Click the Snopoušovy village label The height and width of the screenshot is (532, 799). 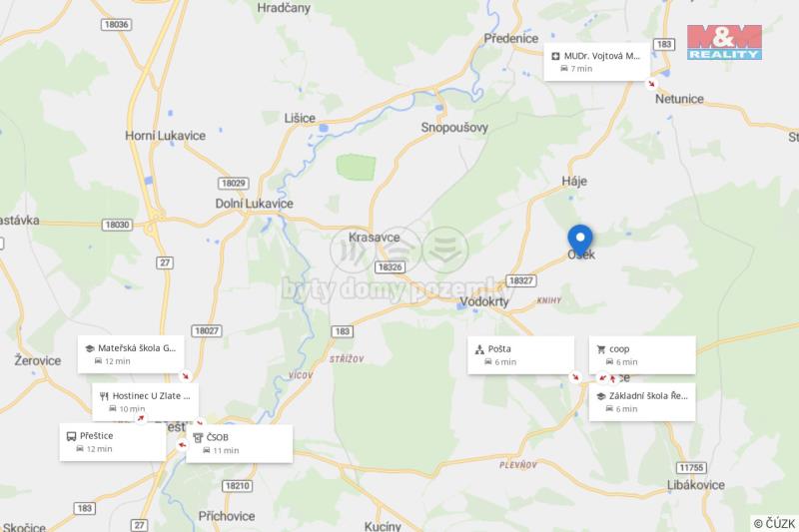454,128
